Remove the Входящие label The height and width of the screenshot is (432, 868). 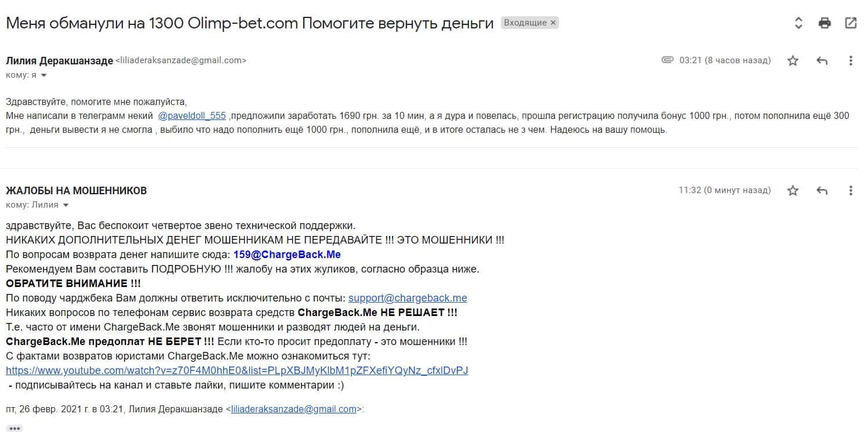coord(553,23)
